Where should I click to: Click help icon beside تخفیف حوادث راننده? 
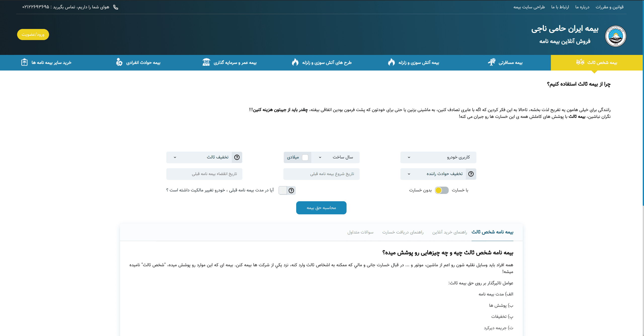pos(471,174)
